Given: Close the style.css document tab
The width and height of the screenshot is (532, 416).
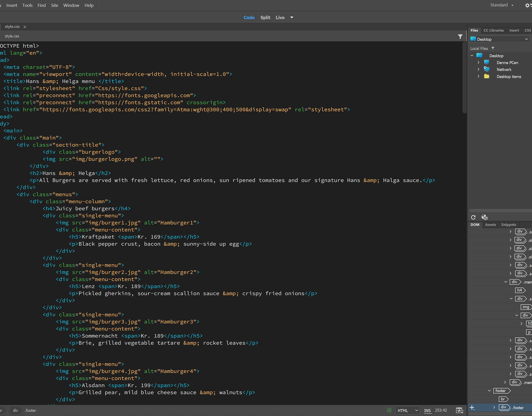Looking at the screenshot, I should 25,27.
